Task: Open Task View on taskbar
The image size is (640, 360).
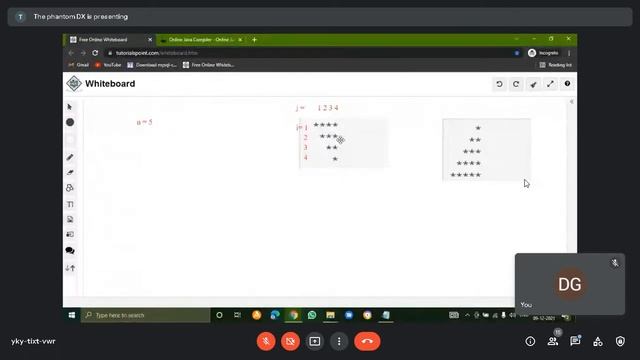Action: (237, 315)
